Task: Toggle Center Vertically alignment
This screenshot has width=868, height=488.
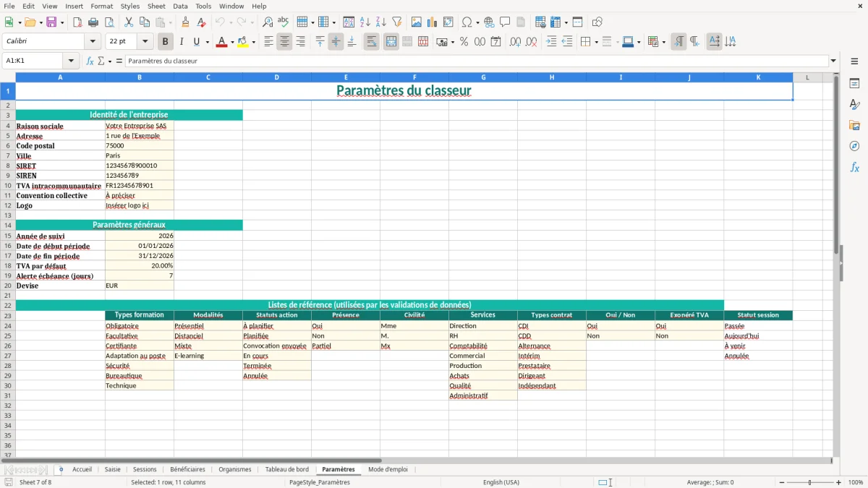Action: (336, 42)
